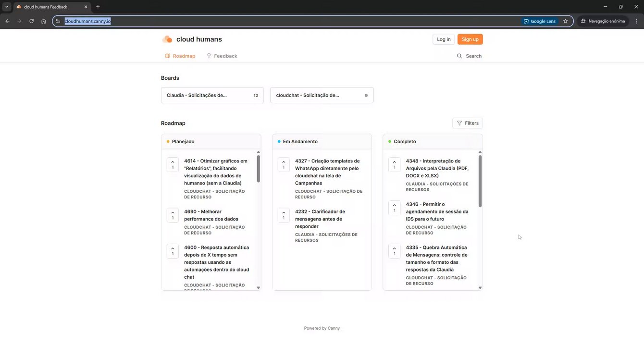Click the Log in button
This screenshot has height=346, width=644.
(444, 39)
